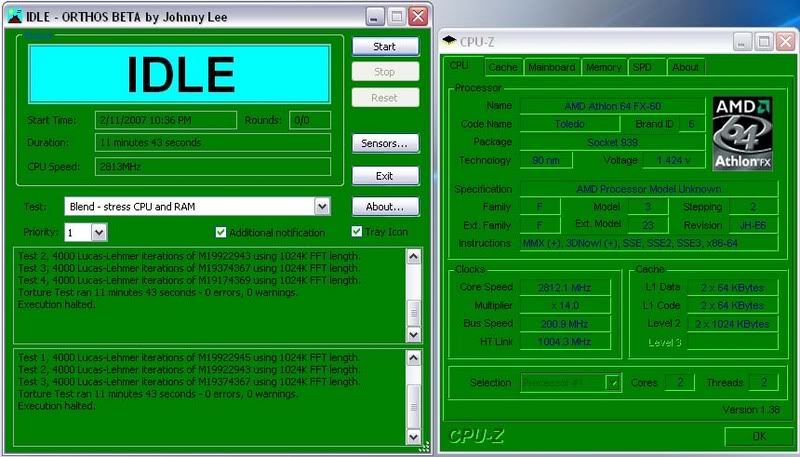This screenshot has height=457, width=800.
Task: Switch to the Memory tab in CPU-Z
Action: point(604,67)
